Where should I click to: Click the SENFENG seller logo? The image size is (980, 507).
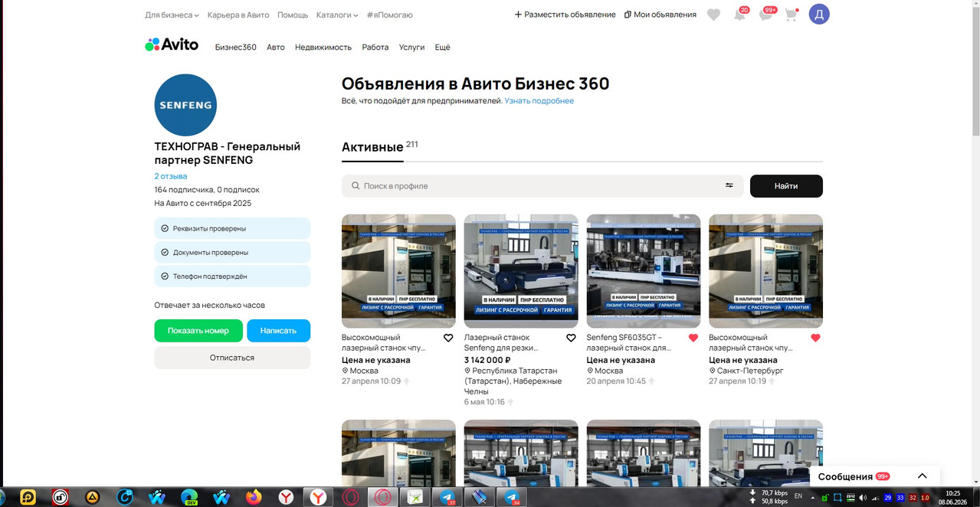(185, 105)
